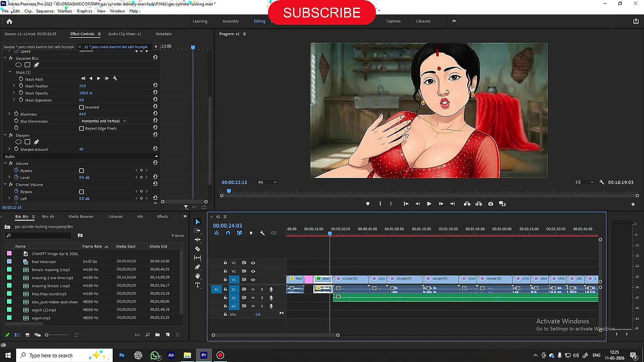Image resolution: width=644 pixels, height=362 pixels.
Task: Select the Track Select Forward tool
Action: coord(197,231)
